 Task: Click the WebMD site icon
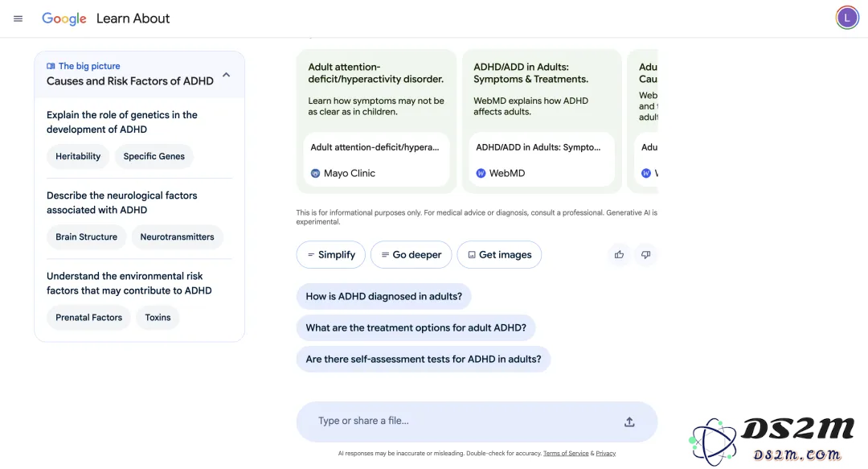tap(481, 174)
